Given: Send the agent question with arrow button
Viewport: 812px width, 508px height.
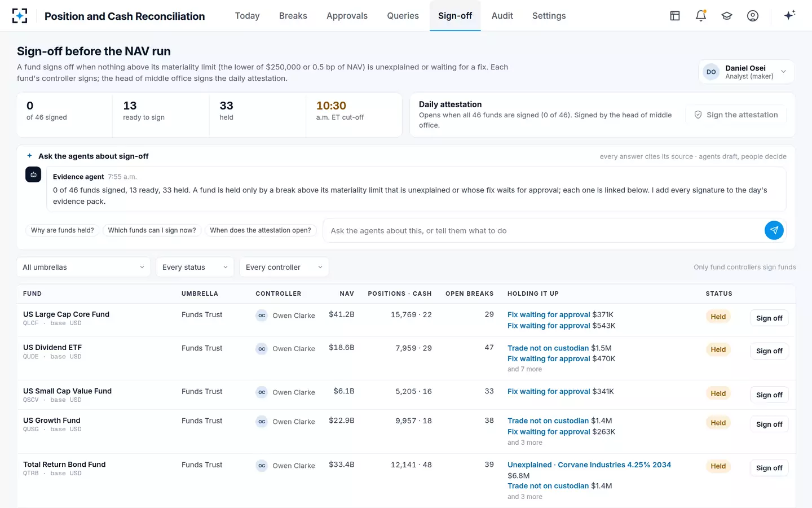Looking at the screenshot, I should pos(774,230).
